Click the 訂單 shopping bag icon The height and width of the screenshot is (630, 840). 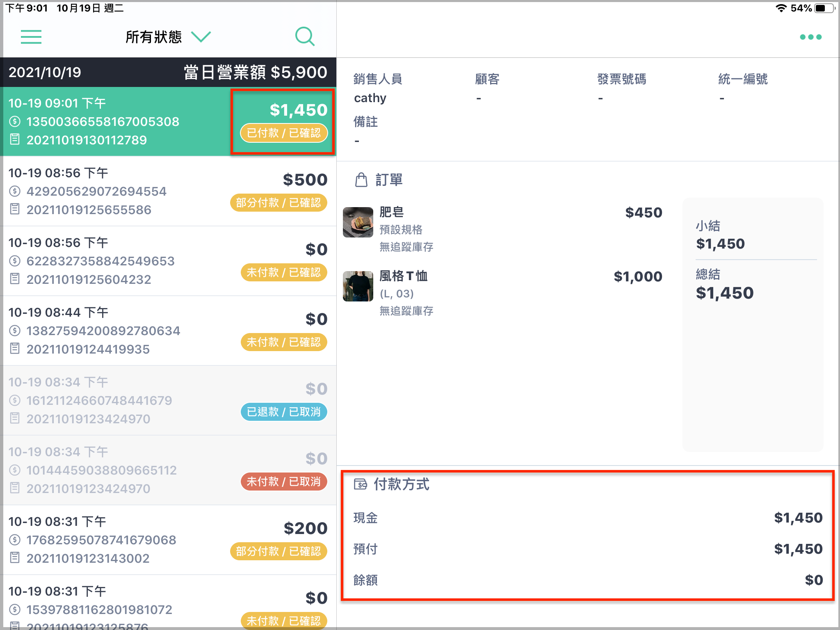tap(361, 180)
